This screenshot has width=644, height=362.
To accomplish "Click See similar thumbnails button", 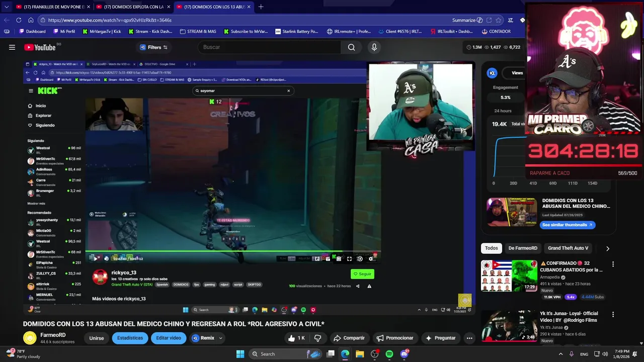I will tap(568, 225).
